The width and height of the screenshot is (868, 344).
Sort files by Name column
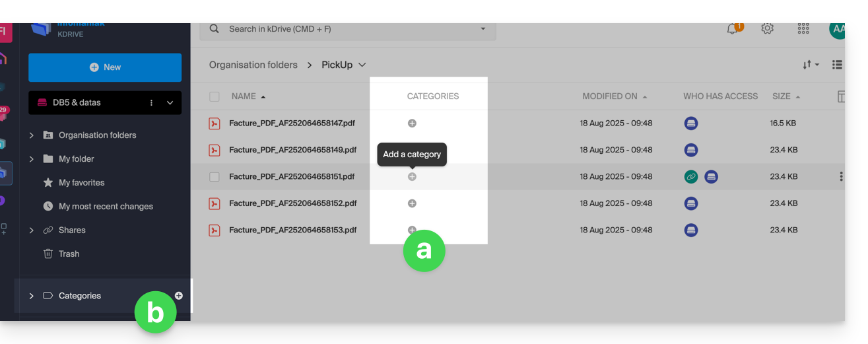click(248, 96)
